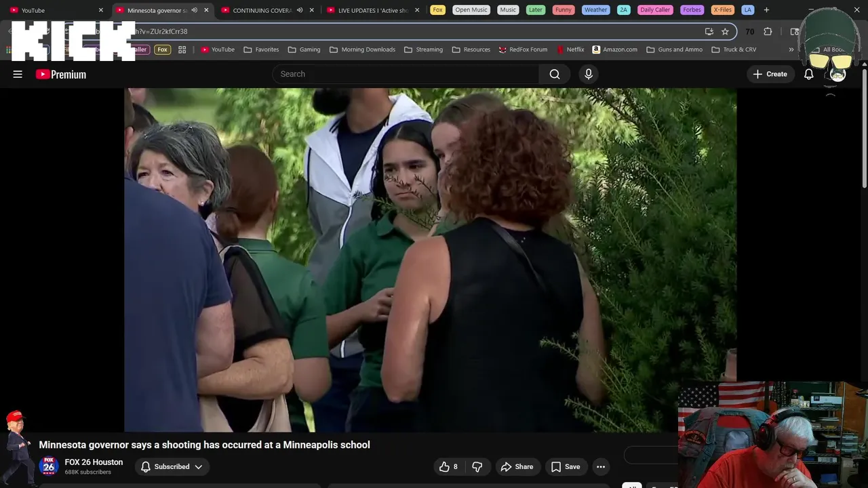This screenshot has width=868, height=488.
Task: Open Favorites bookmark folder
Action: (261, 49)
